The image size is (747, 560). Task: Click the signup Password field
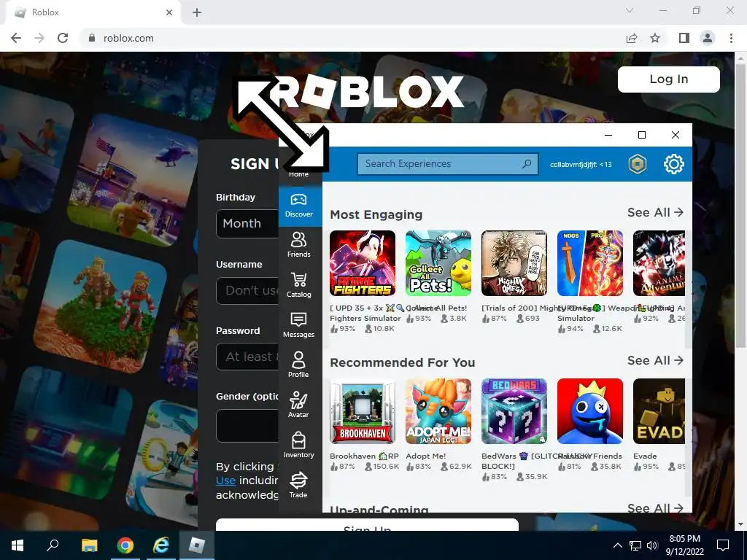pos(248,357)
